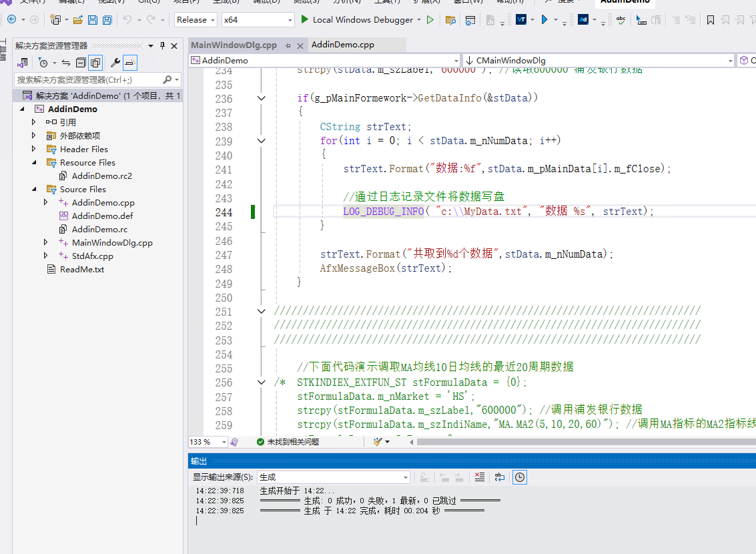Click the Undo arrow icon
756x554 pixels.
(x=127, y=20)
